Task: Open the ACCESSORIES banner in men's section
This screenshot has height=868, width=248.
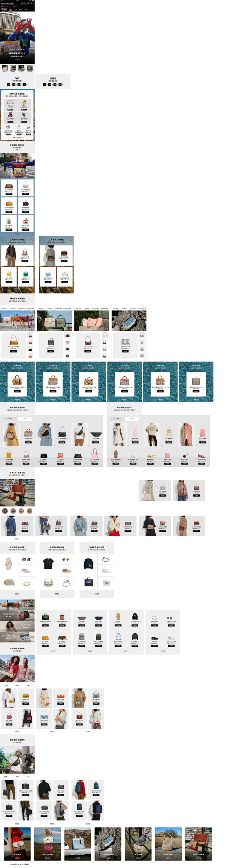Action: pyautogui.click(x=17, y=636)
